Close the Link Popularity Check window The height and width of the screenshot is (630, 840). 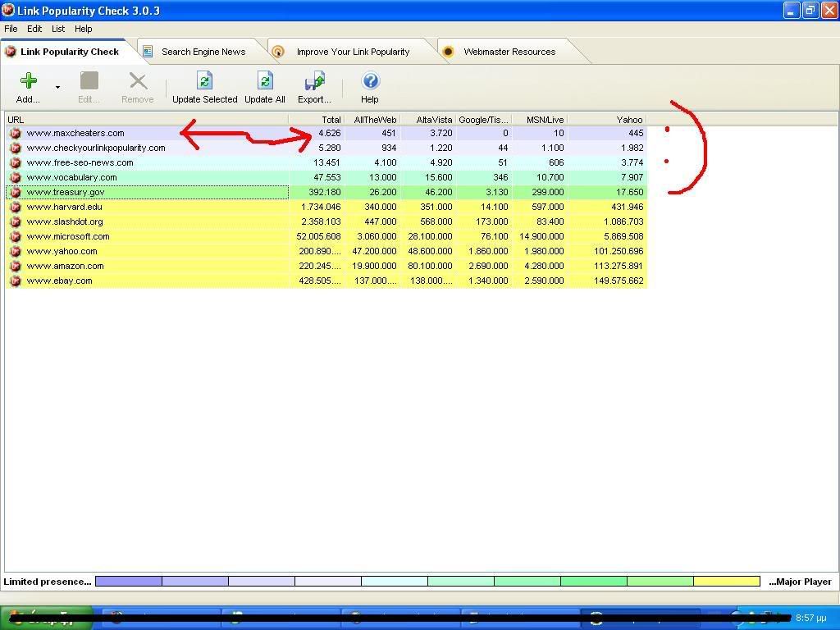pos(829,11)
